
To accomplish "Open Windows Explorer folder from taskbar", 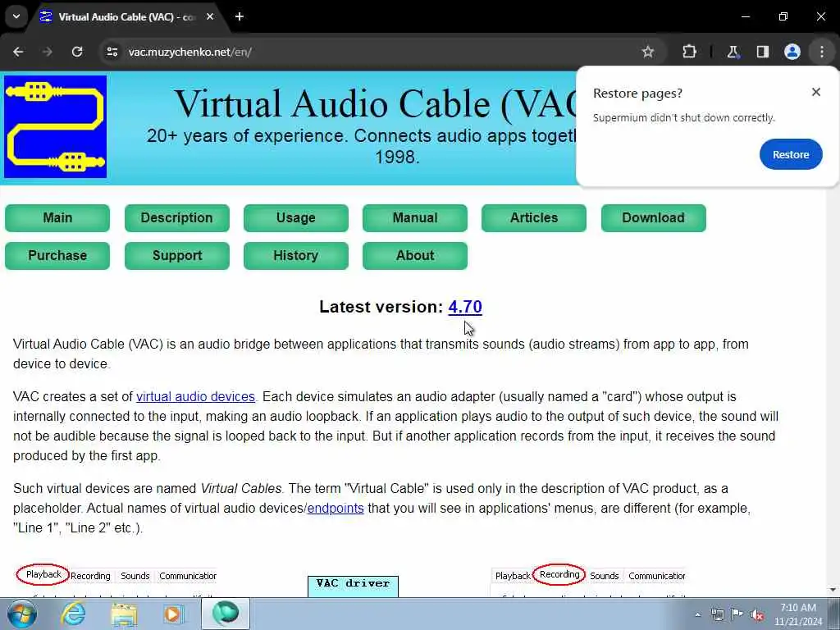I will click(x=124, y=614).
